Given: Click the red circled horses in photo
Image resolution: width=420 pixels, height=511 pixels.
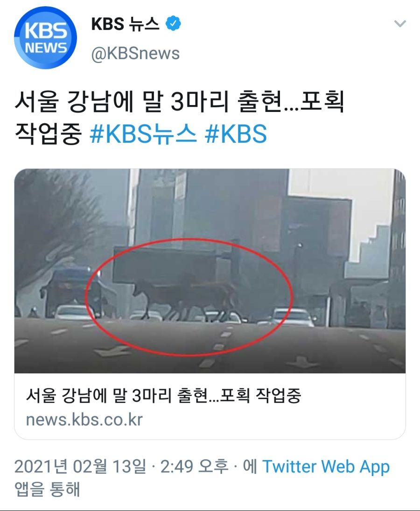Looking at the screenshot, I should [189, 297].
